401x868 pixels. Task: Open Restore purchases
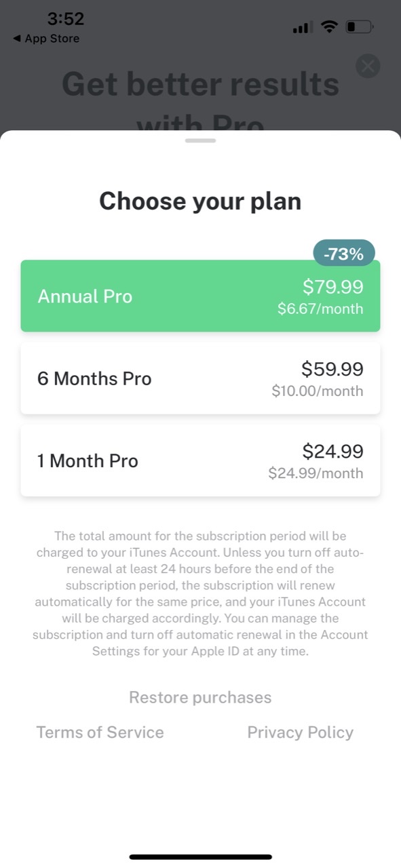[x=200, y=697]
